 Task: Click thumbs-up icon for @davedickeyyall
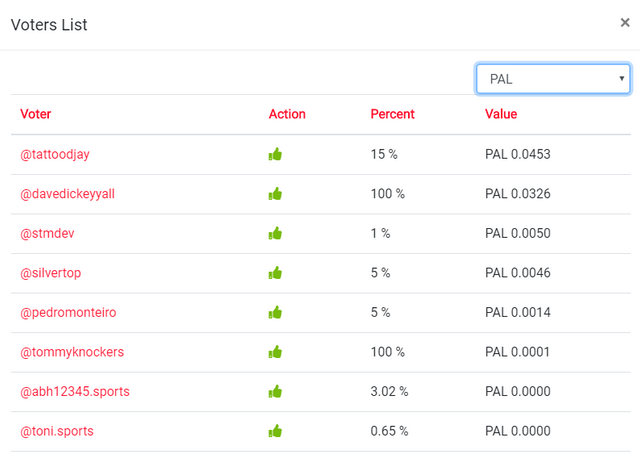(275, 194)
